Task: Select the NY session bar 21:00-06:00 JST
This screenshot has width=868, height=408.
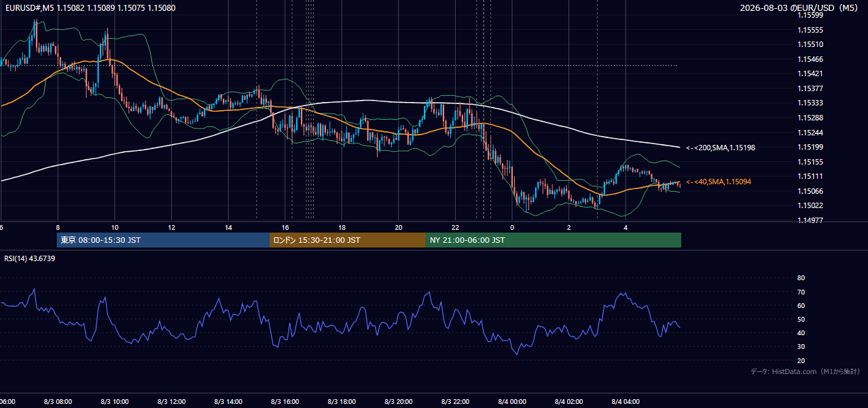Action: pos(554,240)
